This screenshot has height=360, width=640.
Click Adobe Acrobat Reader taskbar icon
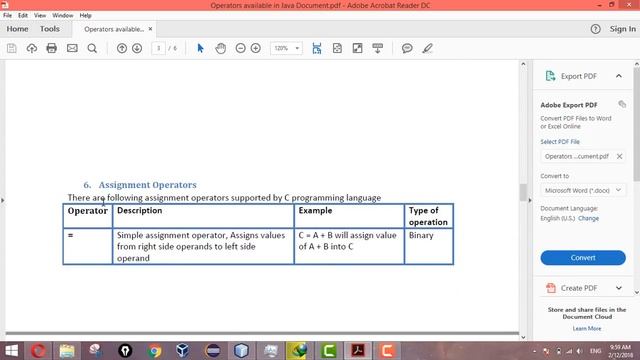(358, 351)
